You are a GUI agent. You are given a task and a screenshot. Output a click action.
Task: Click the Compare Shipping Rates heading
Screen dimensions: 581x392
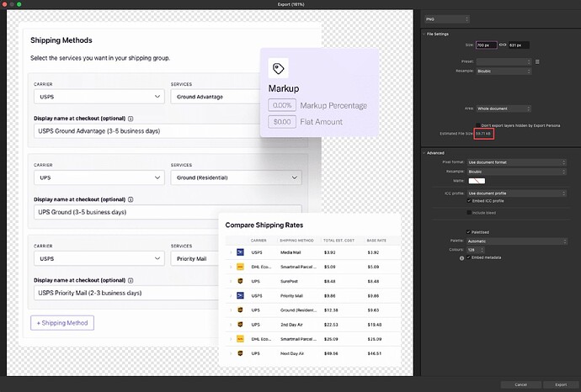264,225
